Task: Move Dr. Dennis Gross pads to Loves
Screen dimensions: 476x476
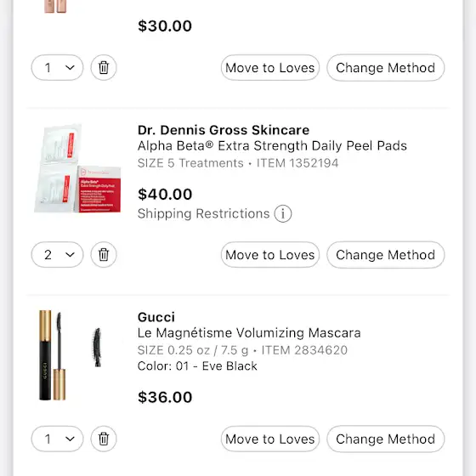Action: coord(270,254)
